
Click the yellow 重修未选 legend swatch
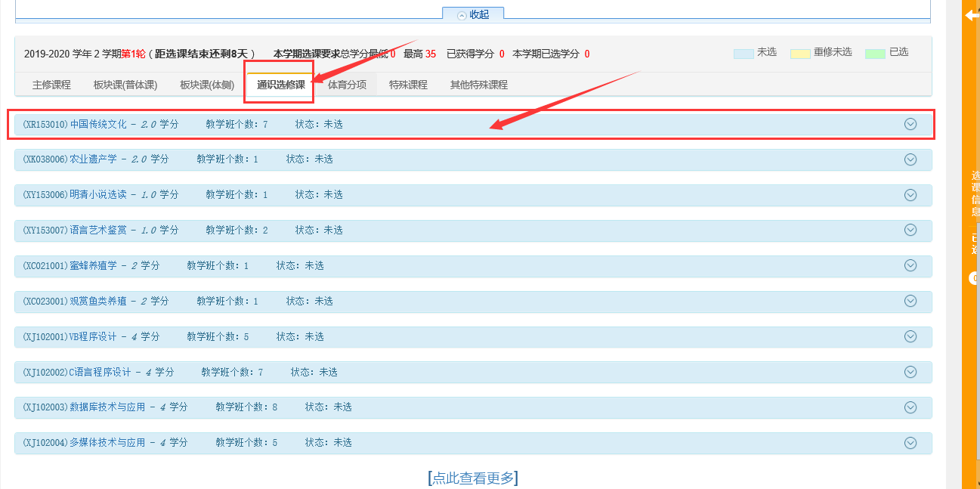click(799, 54)
